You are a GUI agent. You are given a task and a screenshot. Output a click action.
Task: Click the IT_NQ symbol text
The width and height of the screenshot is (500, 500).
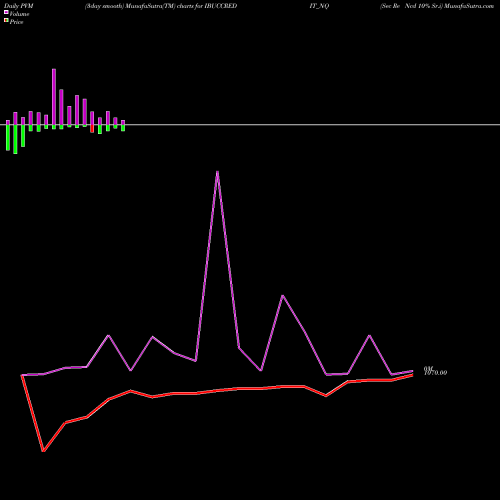319,6
